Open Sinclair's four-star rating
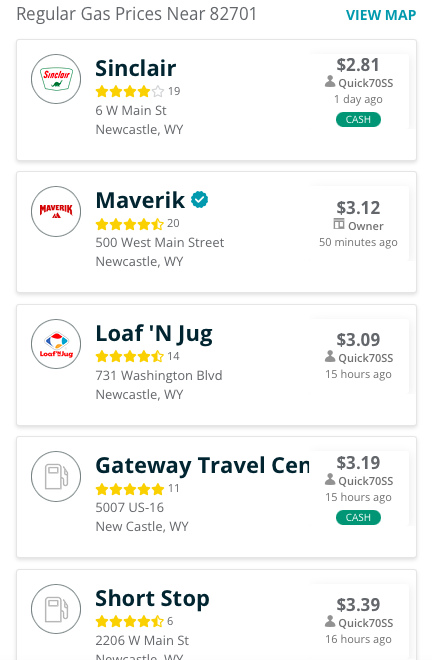 pos(130,91)
